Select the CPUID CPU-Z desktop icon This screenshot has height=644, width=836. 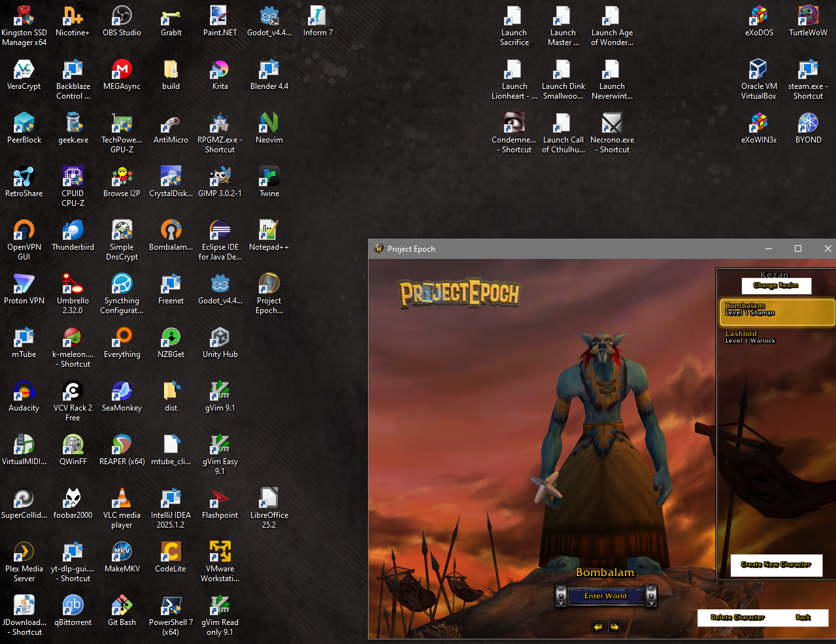73,187
